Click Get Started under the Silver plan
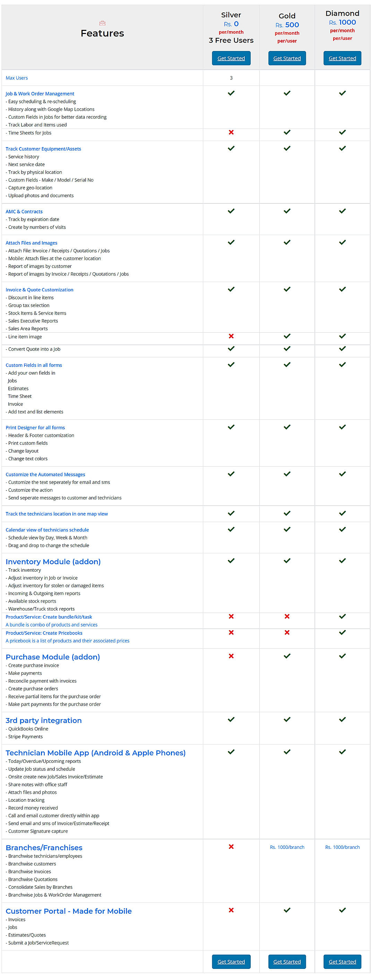The width and height of the screenshot is (371, 980). click(231, 58)
